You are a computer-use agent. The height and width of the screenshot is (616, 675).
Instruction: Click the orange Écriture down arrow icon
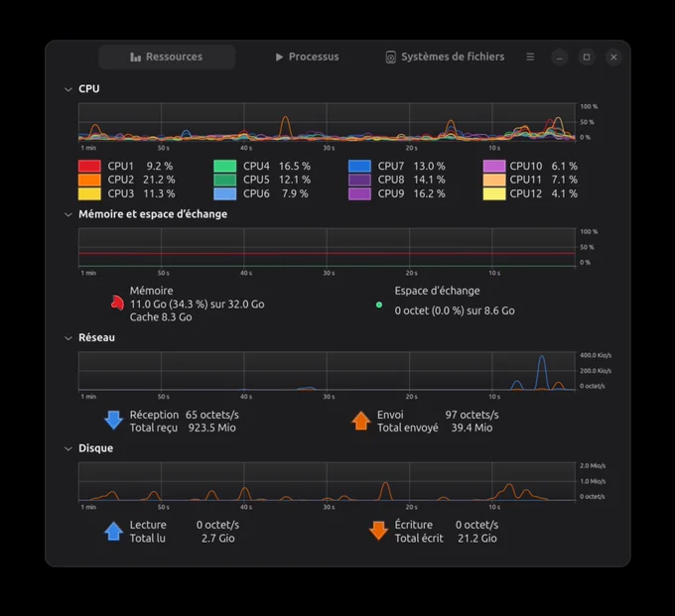(379, 531)
